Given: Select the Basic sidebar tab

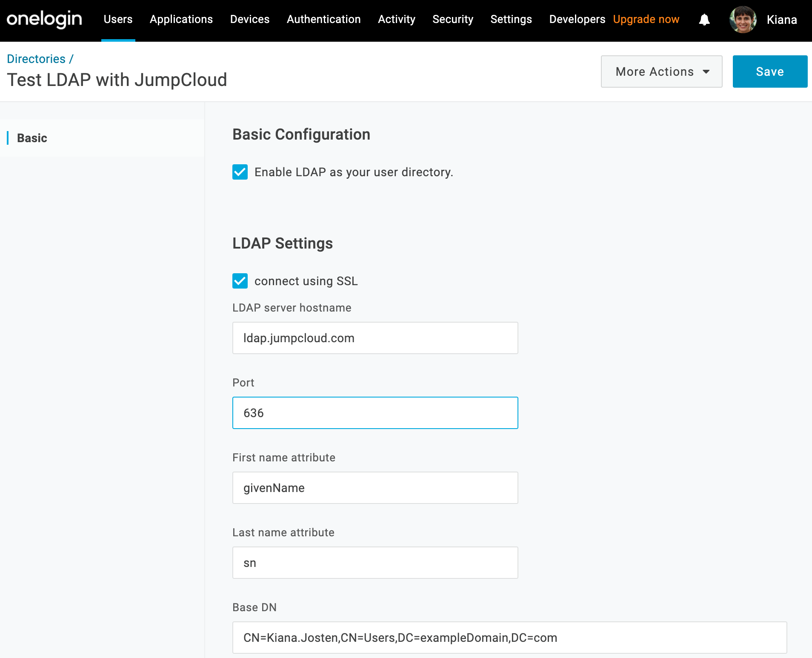Looking at the screenshot, I should pyautogui.click(x=32, y=138).
